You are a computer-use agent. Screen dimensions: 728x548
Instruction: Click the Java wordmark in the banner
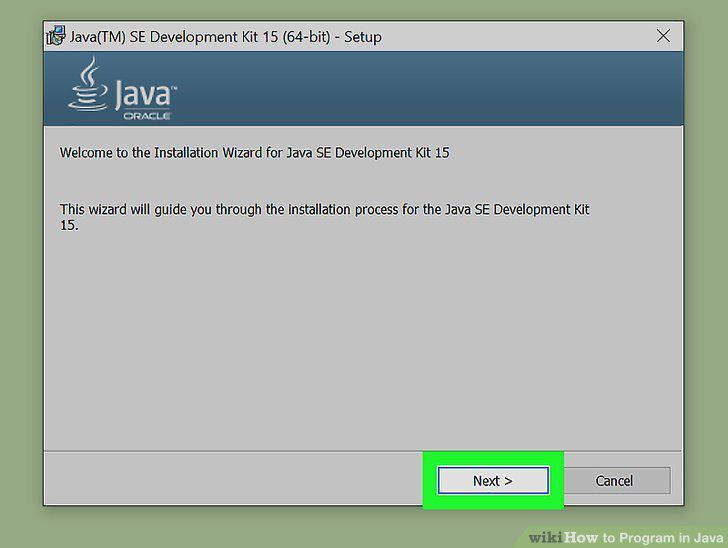pos(145,94)
